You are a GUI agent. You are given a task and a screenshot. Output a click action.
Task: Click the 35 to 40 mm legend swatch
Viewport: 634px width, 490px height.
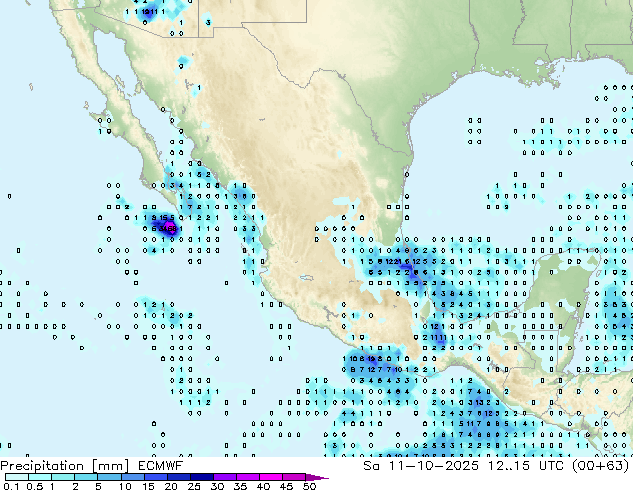point(248,477)
